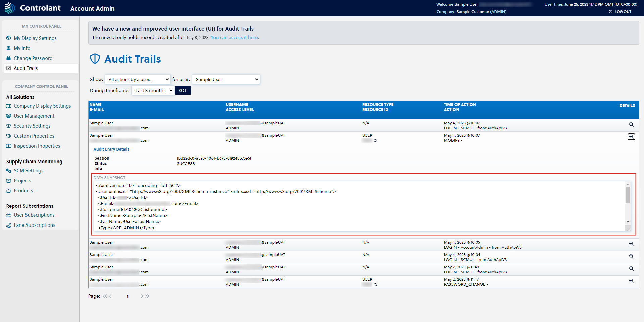View details for 10:07 LOGIN SCMUI entry
The width and height of the screenshot is (644, 322).
tap(631, 124)
